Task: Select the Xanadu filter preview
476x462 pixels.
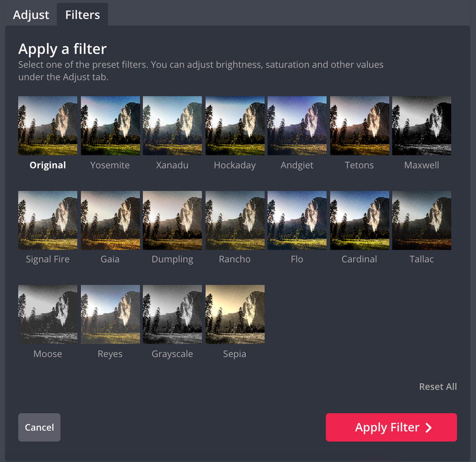Action: click(172, 125)
